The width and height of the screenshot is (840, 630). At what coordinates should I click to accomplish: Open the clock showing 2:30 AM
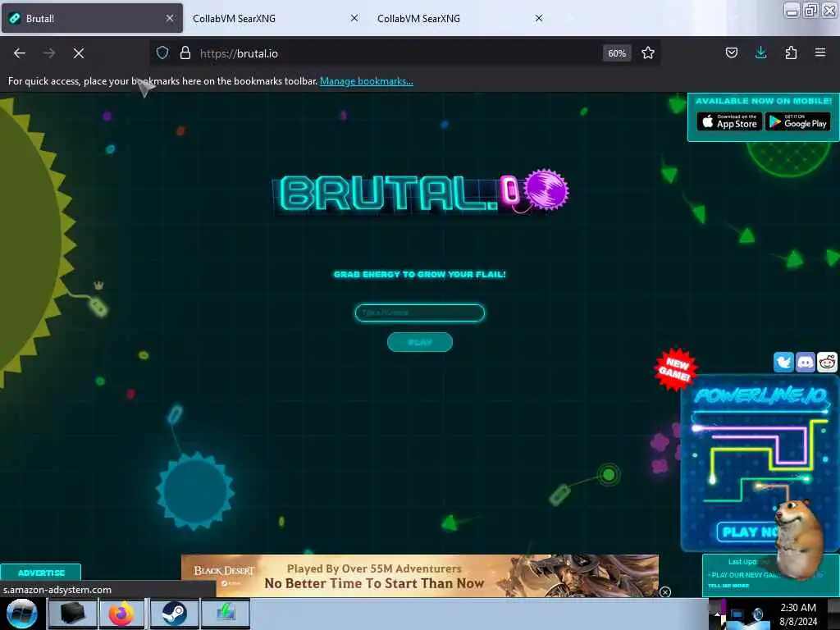[x=798, y=614]
